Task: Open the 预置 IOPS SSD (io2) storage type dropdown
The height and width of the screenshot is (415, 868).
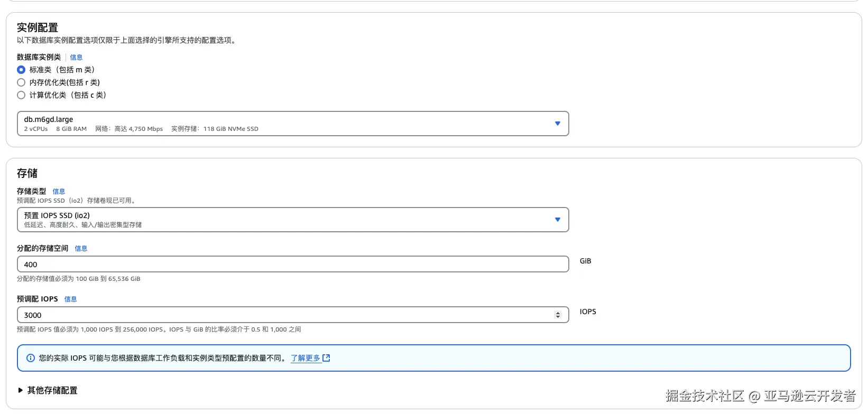Action: pyautogui.click(x=285, y=220)
